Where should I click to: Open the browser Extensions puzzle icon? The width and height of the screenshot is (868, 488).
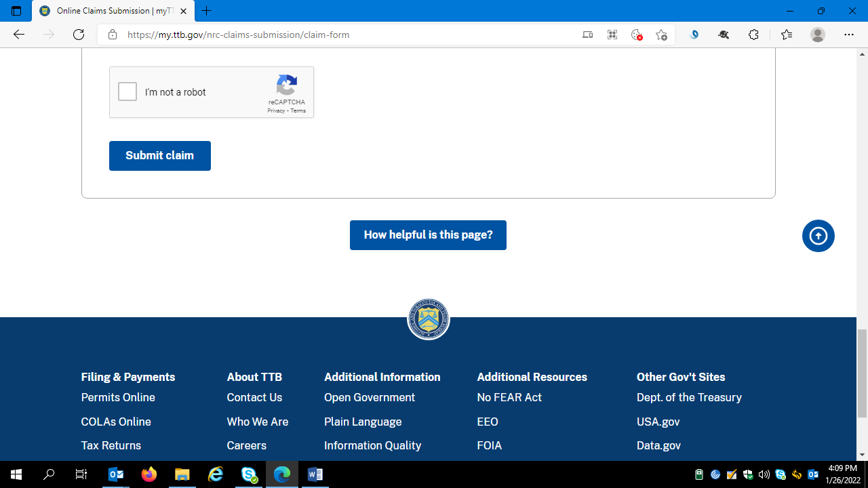tap(753, 35)
